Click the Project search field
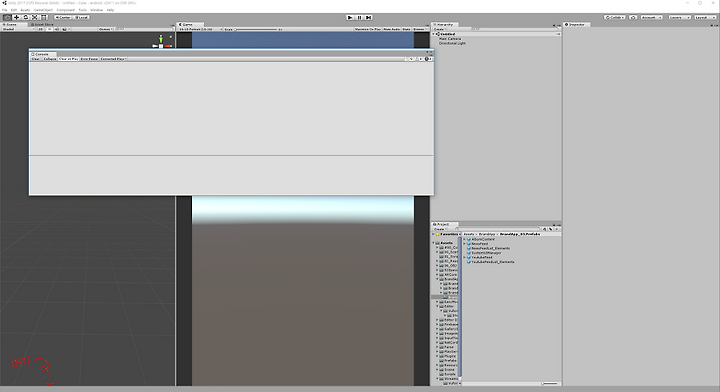720x392 pixels. coord(497,229)
